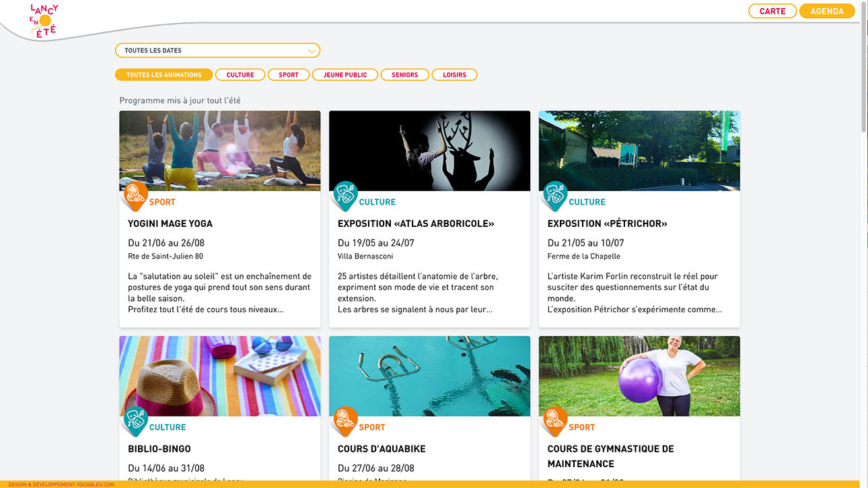
Task: Filter events by Jeune Public
Action: tap(345, 75)
